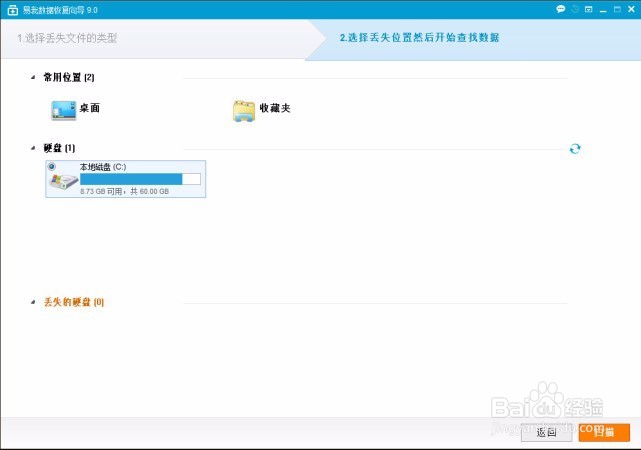
Task: Open the feedback chat bubble icon
Action: 560,9
